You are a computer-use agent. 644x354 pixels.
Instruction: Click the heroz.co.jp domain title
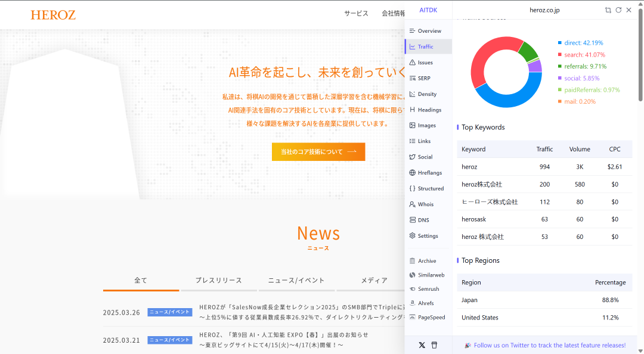pyautogui.click(x=544, y=10)
